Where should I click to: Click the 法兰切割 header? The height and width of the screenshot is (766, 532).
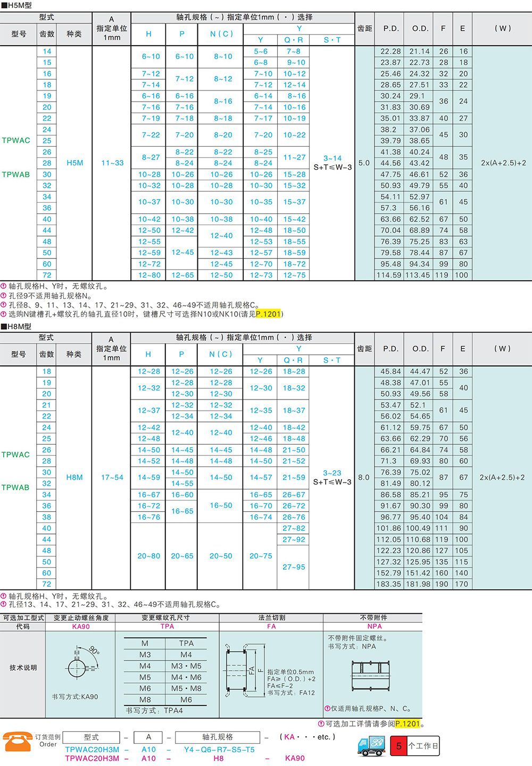click(x=272, y=618)
